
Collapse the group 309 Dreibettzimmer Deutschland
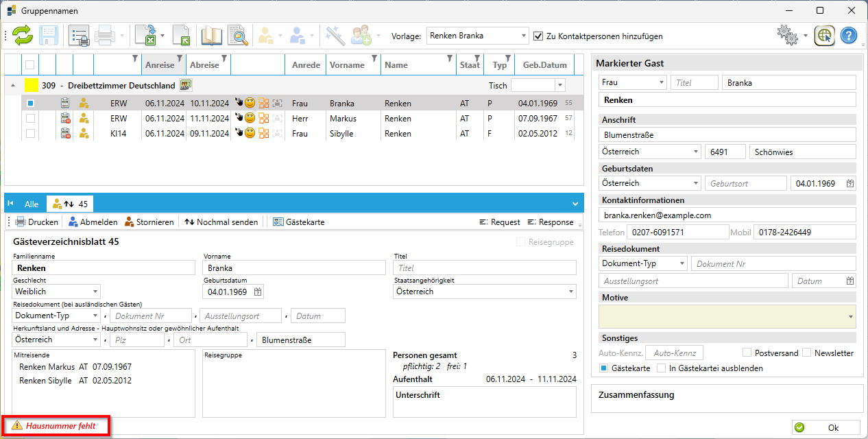pyautogui.click(x=14, y=86)
